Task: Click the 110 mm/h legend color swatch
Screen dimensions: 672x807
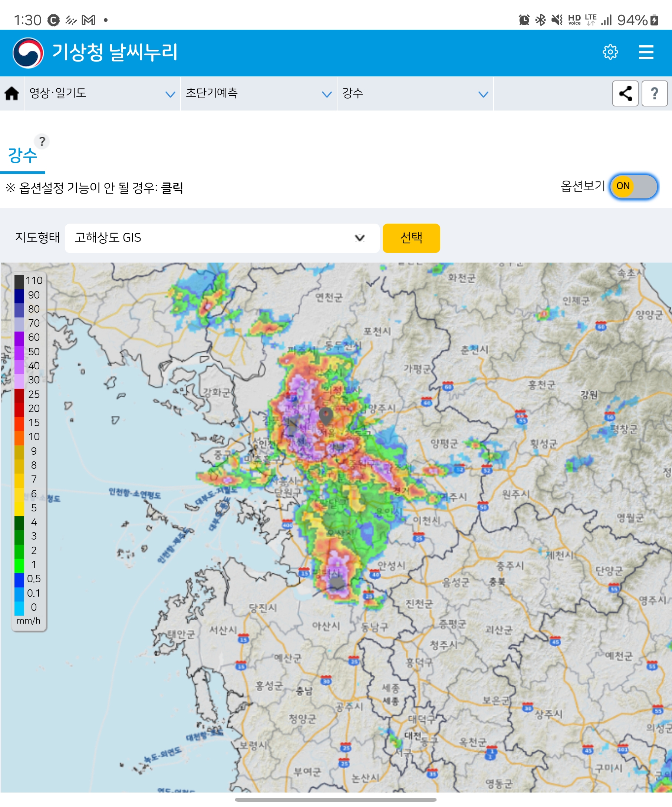Action: point(19,281)
